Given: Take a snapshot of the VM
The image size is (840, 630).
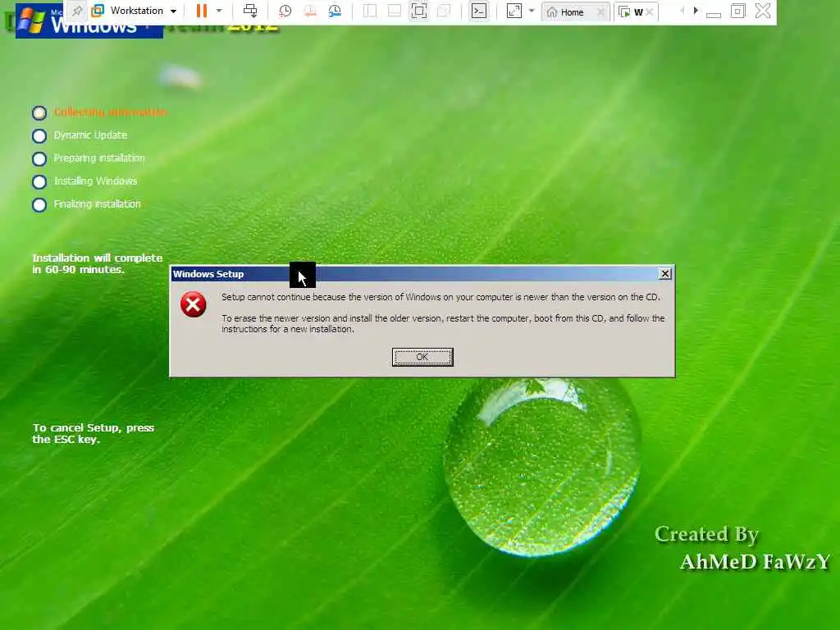Looking at the screenshot, I should tap(285, 11).
